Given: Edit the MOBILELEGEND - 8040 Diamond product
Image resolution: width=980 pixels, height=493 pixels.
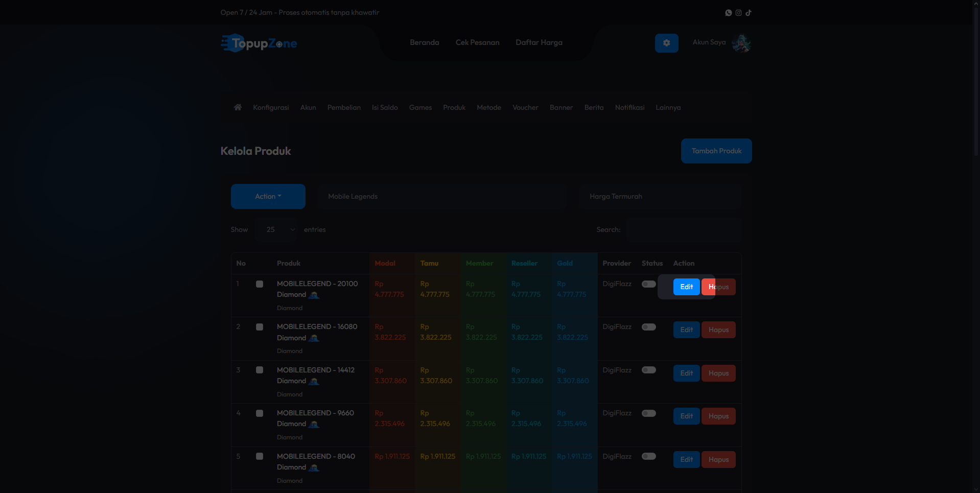Looking at the screenshot, I should (687, 459).
